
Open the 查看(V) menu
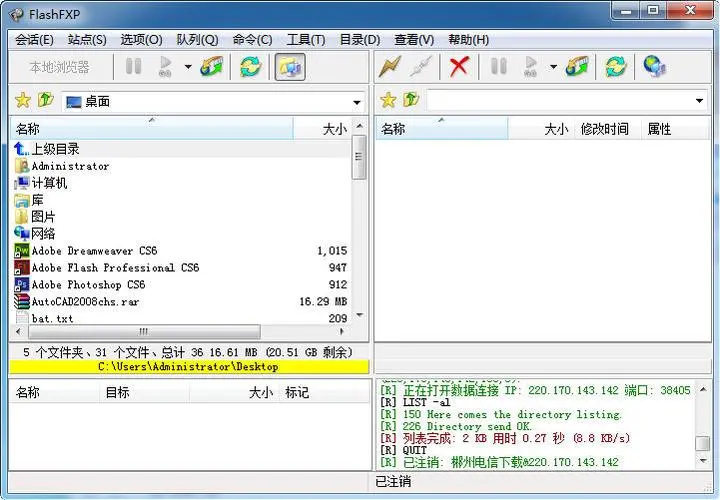(414, 40)
